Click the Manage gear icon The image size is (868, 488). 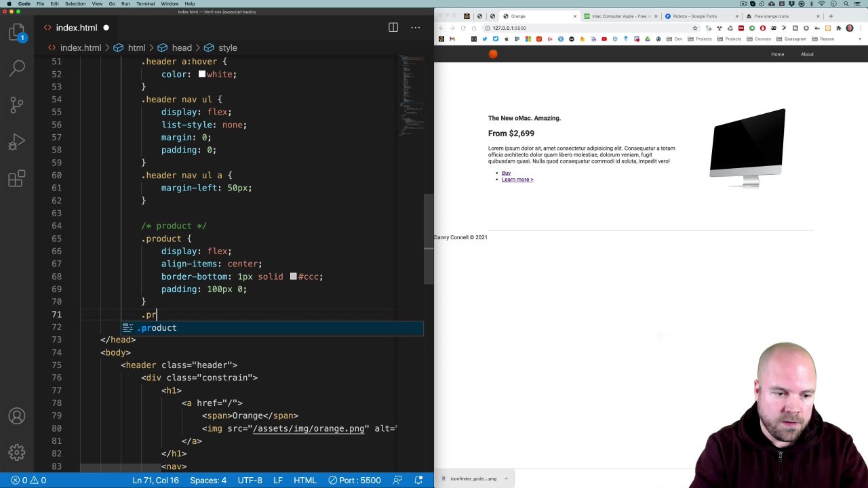[x=17, y=452]
